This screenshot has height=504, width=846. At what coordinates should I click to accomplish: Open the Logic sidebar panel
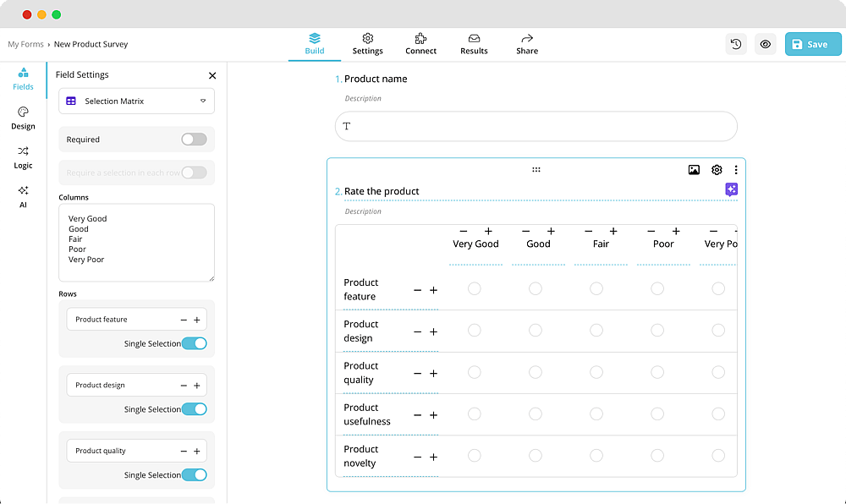[x=23, y=158]
